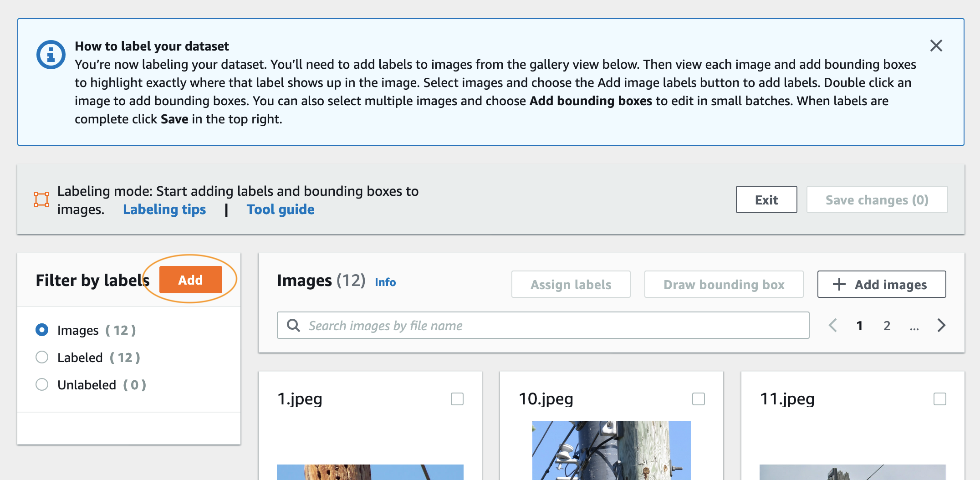Check the box for 1.jpeg

tap(457, 399)
